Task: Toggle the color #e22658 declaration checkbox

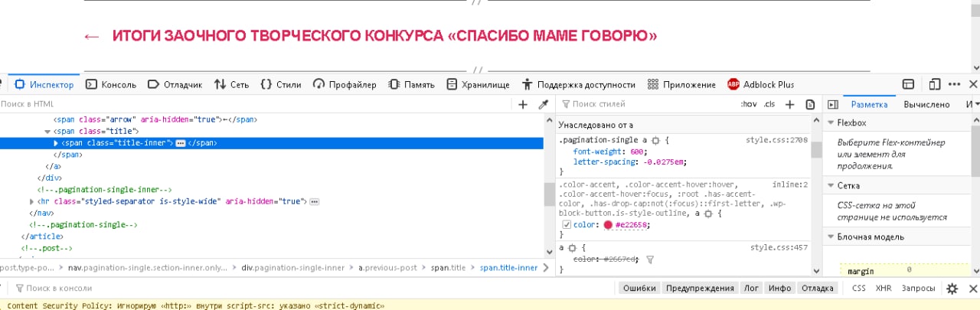Action: point(567,224)
